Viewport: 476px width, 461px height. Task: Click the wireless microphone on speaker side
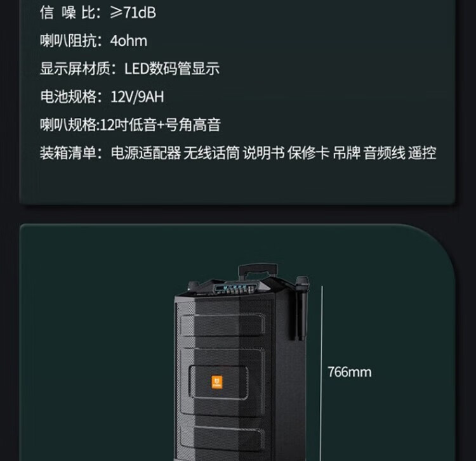[301, 308]
